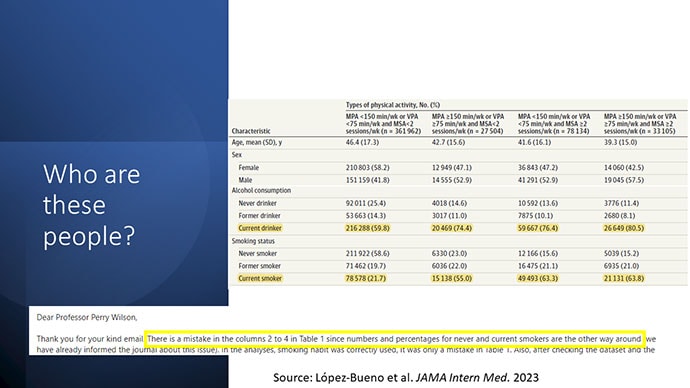
Task: Click the yellow-boxed sentence about the Table 1 mistake
Action: coord(394,339)
